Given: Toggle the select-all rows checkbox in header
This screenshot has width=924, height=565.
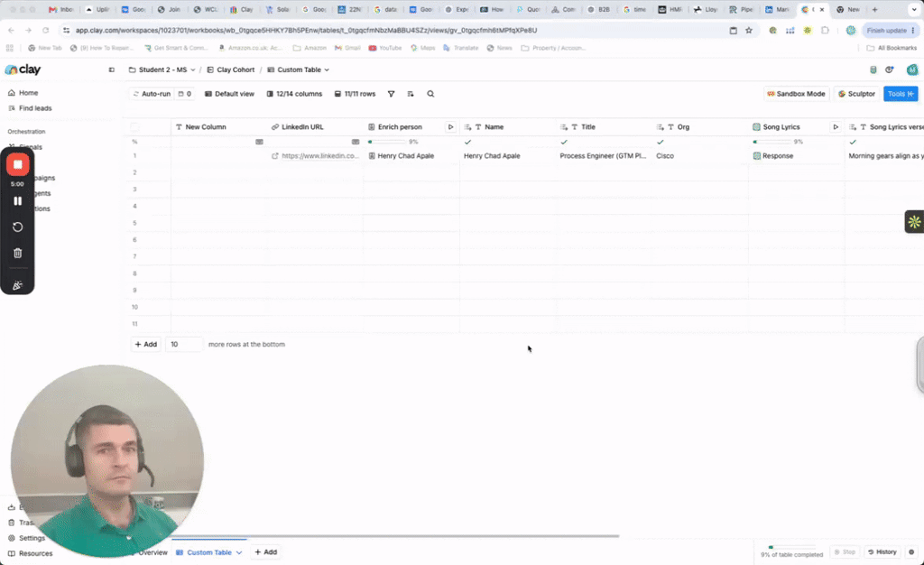Looking at the screenshot, I should click(x=135, y=126).
